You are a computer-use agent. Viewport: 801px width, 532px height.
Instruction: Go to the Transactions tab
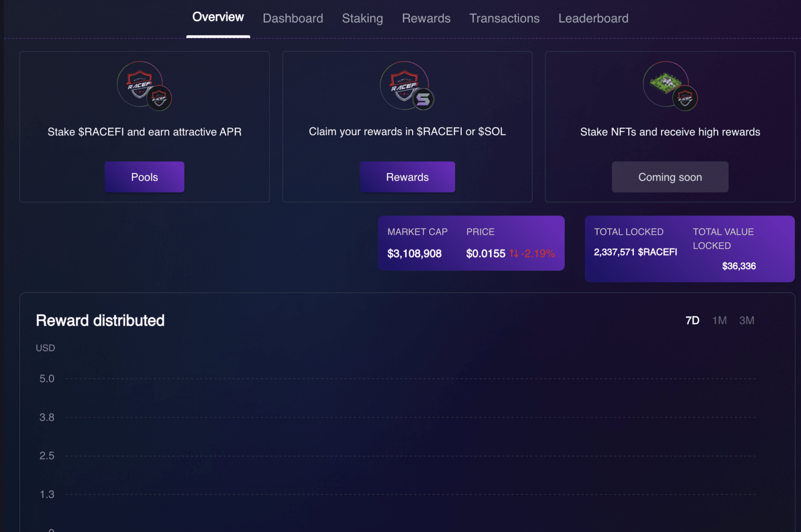point(504,18)
